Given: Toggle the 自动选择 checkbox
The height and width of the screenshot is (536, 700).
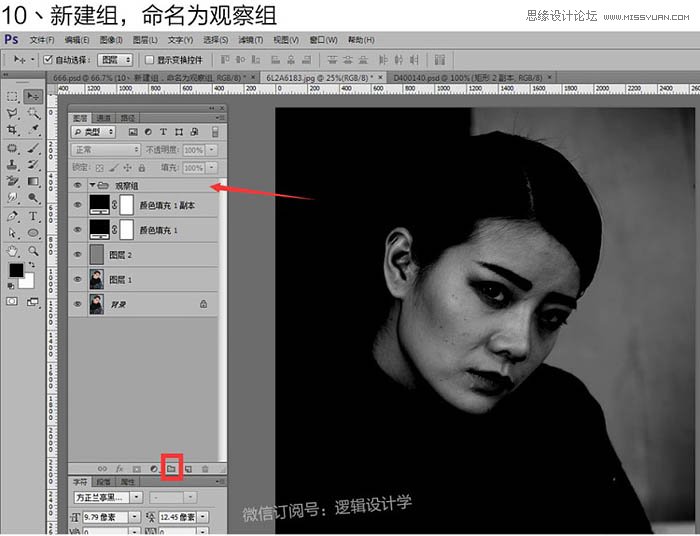Looking at the screenshot, I should 48,59.
